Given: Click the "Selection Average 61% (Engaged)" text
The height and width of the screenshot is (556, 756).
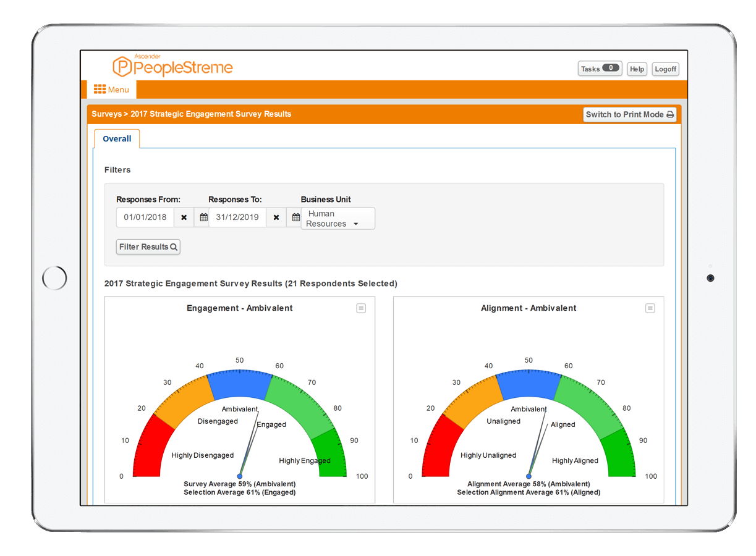Looking at the screenshot, I should coord(240,492).
